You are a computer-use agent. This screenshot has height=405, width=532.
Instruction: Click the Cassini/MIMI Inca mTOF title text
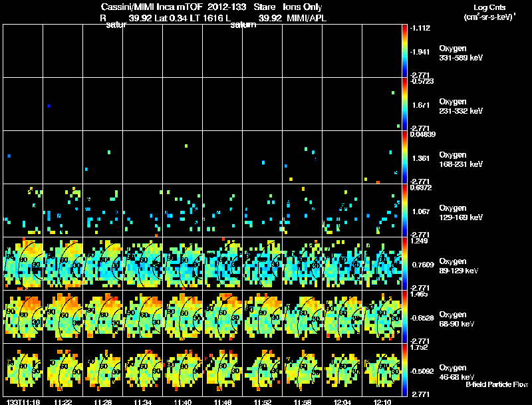[147, 7]
